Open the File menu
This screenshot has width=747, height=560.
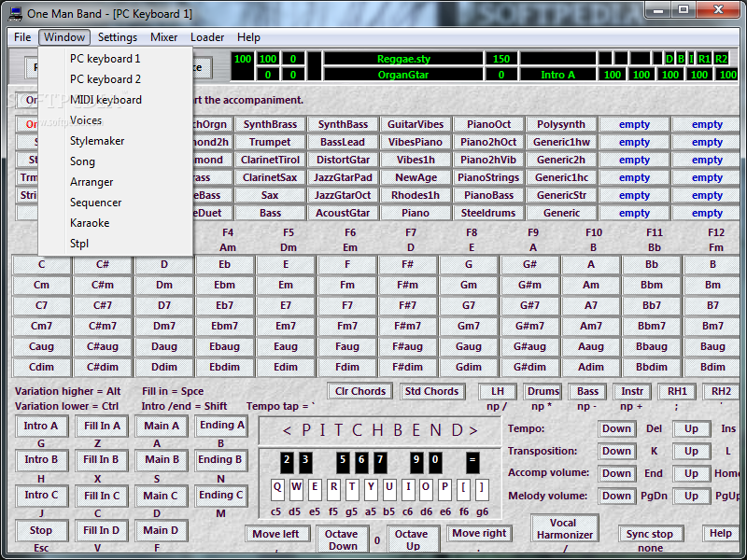pos(22,37)
